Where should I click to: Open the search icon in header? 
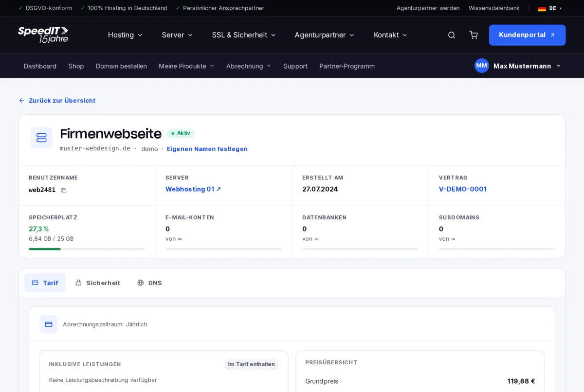tap(452, 35)
